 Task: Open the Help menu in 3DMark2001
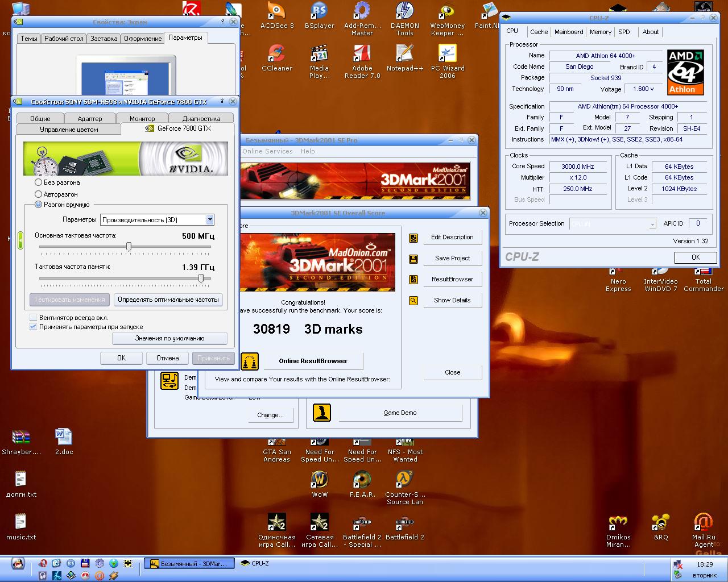point(308,151)
